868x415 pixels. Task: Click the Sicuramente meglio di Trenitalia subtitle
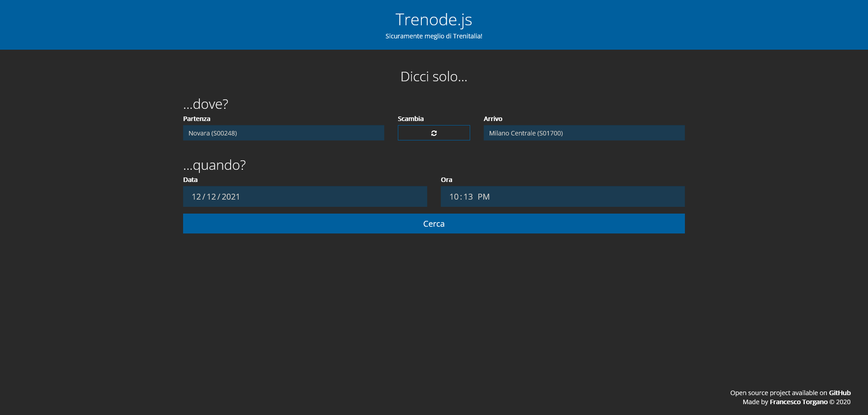(x=434, y=36)
